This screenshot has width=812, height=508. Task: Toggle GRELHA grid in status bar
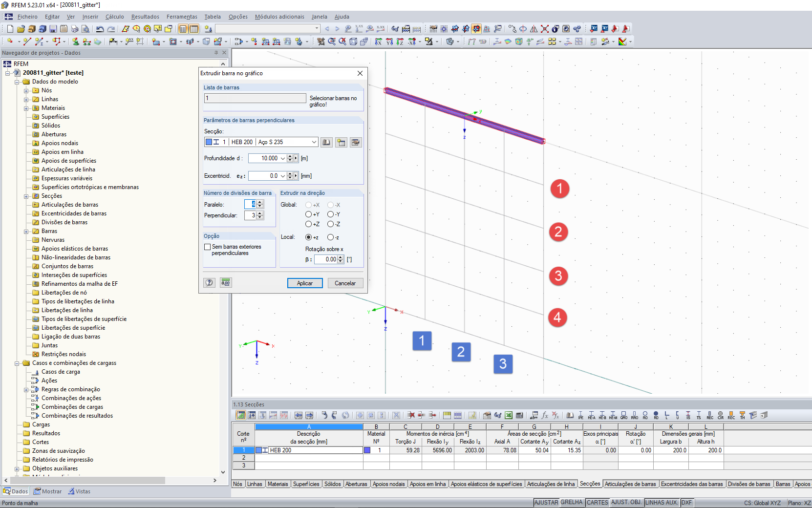(x=572, y=503)
